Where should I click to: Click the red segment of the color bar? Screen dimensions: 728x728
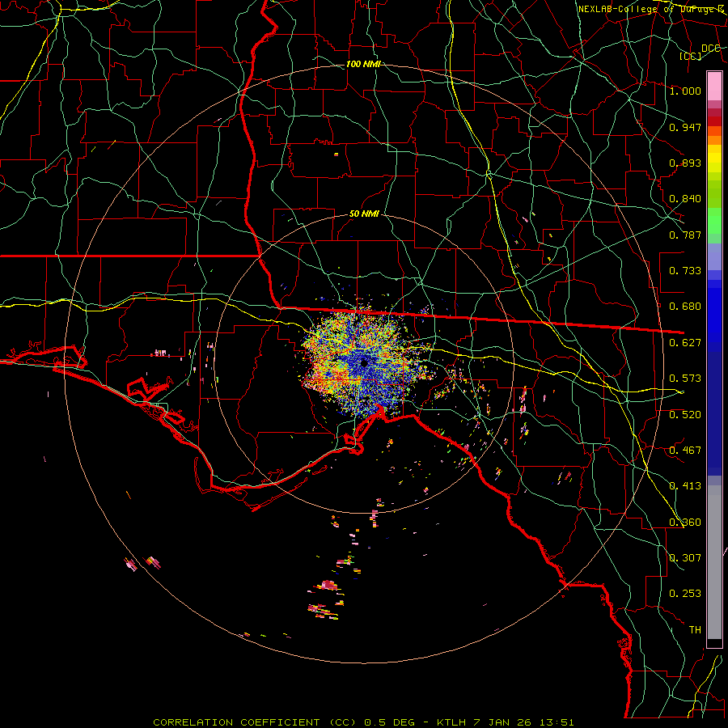pyautogui.click(x=714, y=121)
